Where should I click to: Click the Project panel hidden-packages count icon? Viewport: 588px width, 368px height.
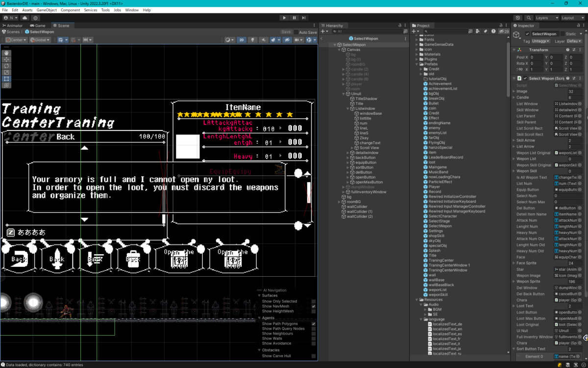(503, 31)
